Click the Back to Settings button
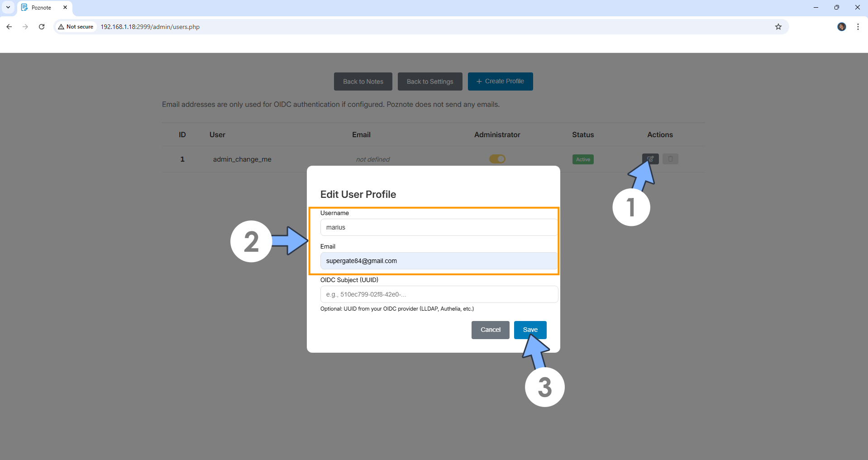This screenshot has width=868, height=460. (x=429, y=81)
